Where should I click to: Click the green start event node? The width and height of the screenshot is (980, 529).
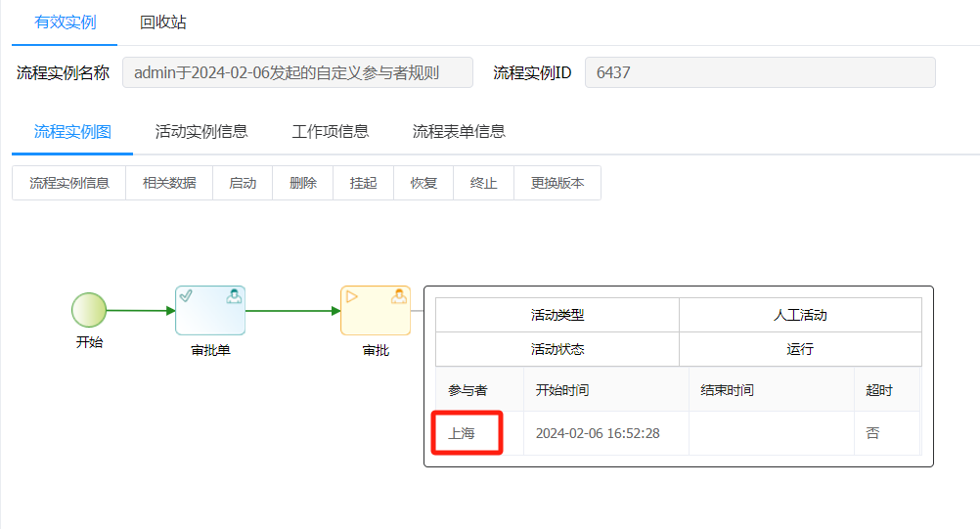(89, 310)
